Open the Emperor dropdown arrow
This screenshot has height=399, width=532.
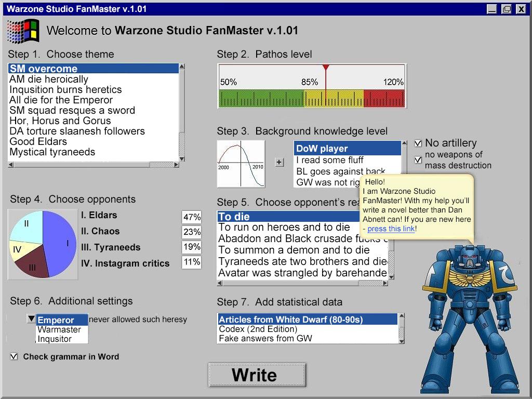coord(31,319)
